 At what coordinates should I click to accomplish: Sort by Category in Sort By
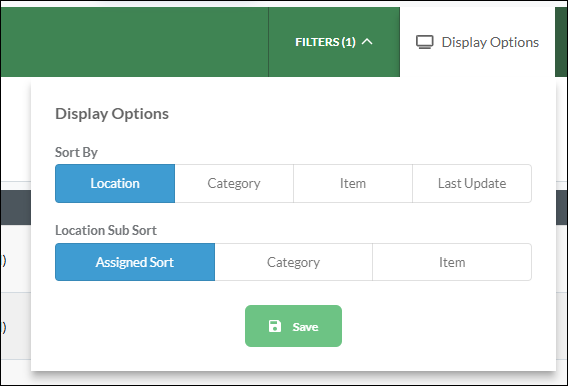234,184
